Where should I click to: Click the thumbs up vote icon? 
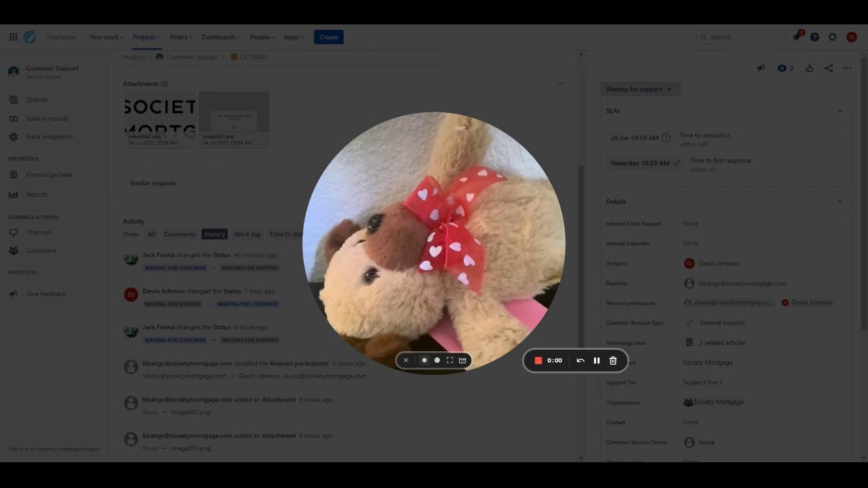(810, 68)
